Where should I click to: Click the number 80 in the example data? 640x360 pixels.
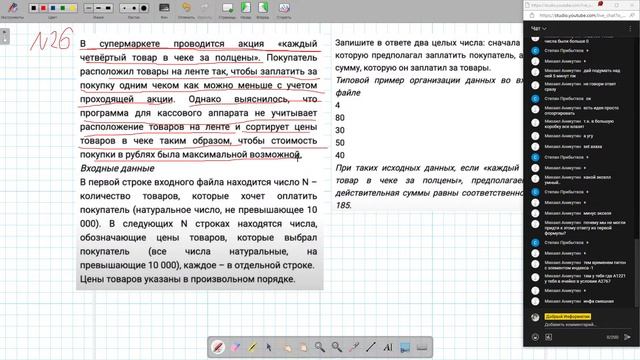click(x=340, y=118)
